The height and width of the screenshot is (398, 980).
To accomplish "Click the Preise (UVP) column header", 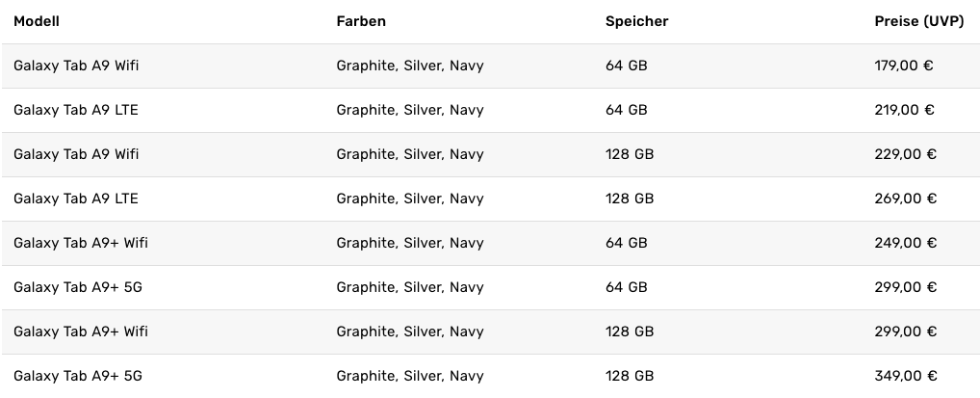I will coord(918,21).
